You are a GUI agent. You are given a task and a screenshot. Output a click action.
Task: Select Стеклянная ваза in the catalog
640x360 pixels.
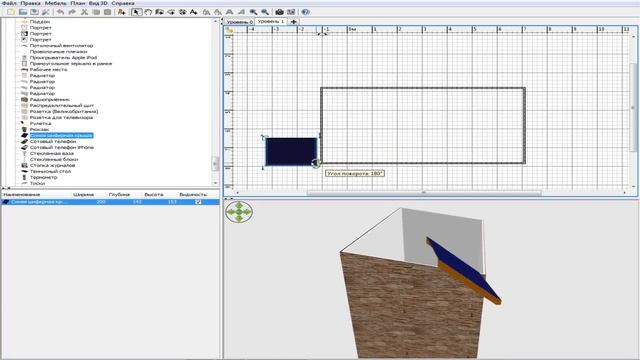pos(52,153)
